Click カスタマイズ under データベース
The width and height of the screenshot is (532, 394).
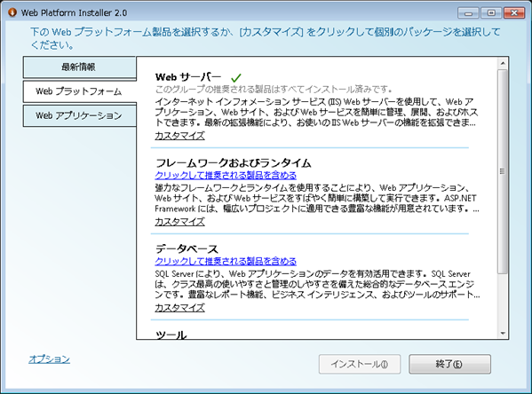(x=179, y=308)
